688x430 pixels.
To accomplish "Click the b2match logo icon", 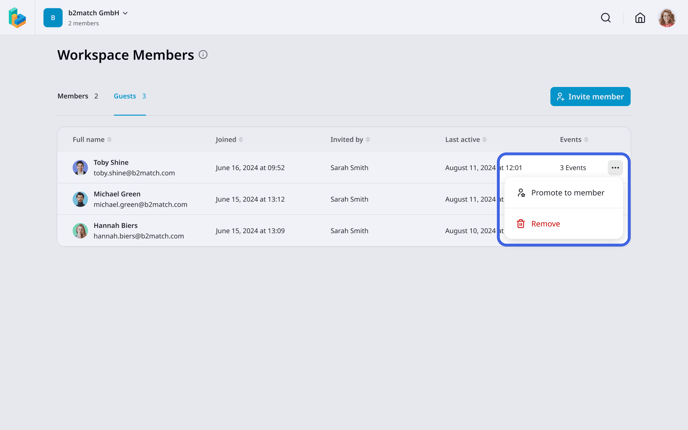I will (x=18, y=18).
